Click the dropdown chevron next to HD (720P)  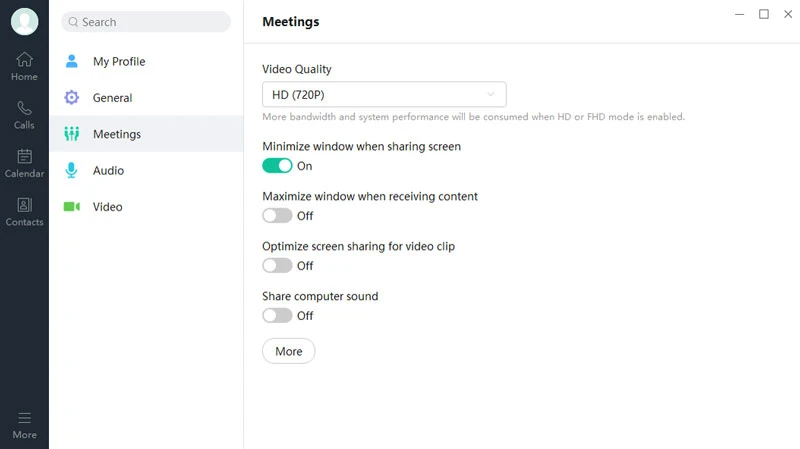coord(491,95)
